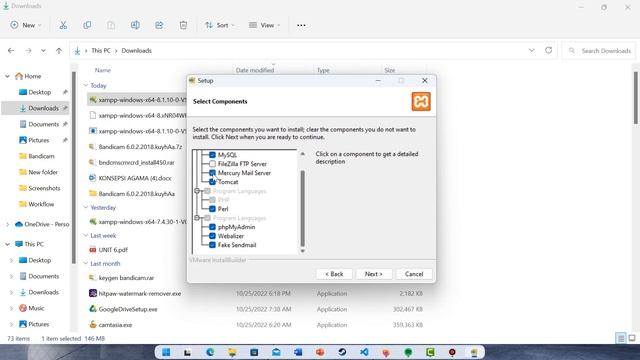
Task: Click the components list scrollbar thumb
Action: click(302, 208)
